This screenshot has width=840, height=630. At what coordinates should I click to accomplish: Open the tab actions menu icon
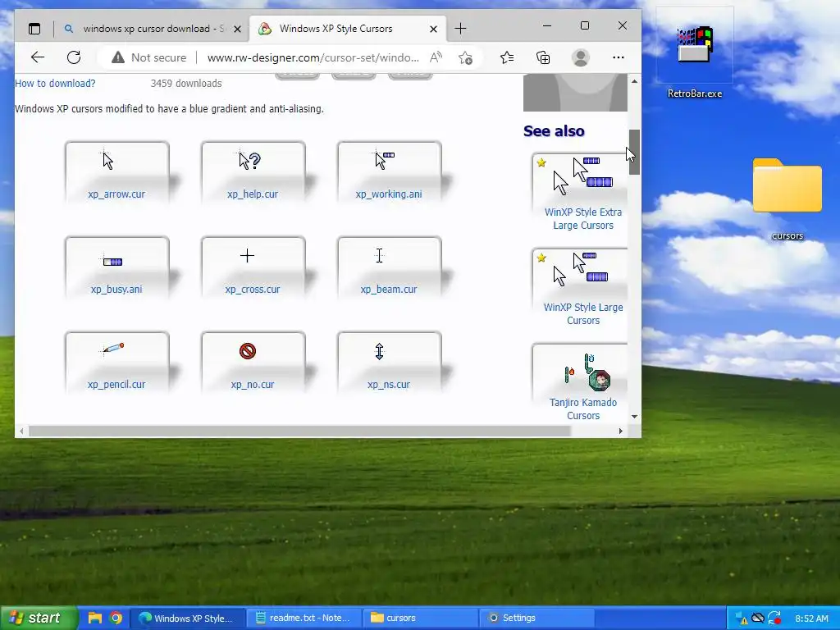coord(34,29)
